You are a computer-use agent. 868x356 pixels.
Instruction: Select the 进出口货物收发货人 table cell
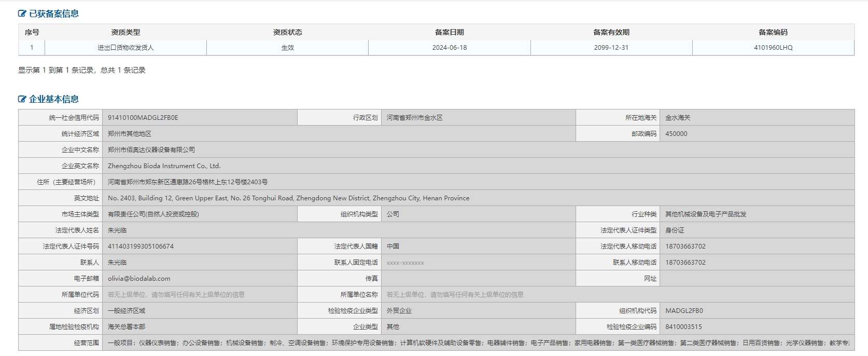point(125,48)
